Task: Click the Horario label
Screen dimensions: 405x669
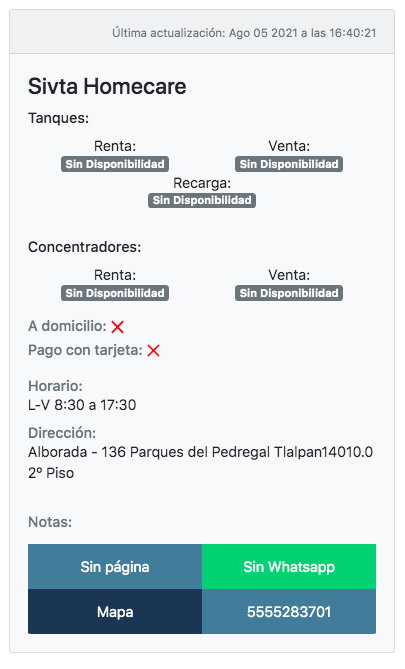Action: click(55, 386)
